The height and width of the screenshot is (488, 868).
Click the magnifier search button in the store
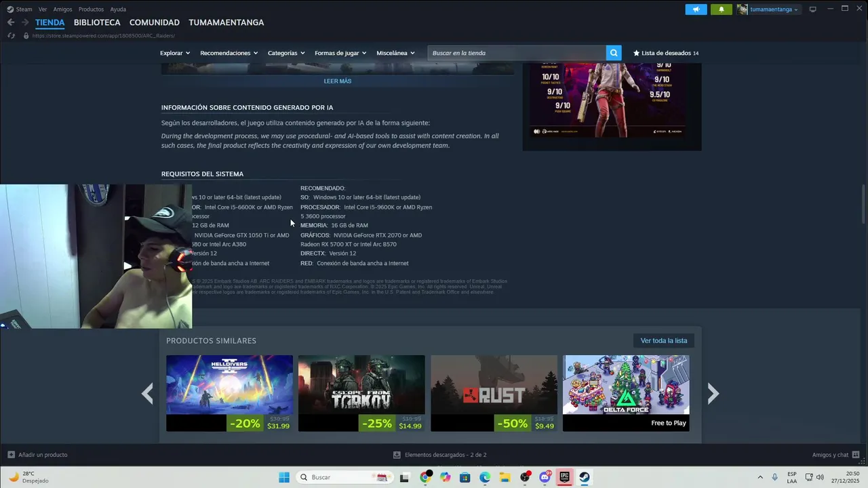(614, 53)
